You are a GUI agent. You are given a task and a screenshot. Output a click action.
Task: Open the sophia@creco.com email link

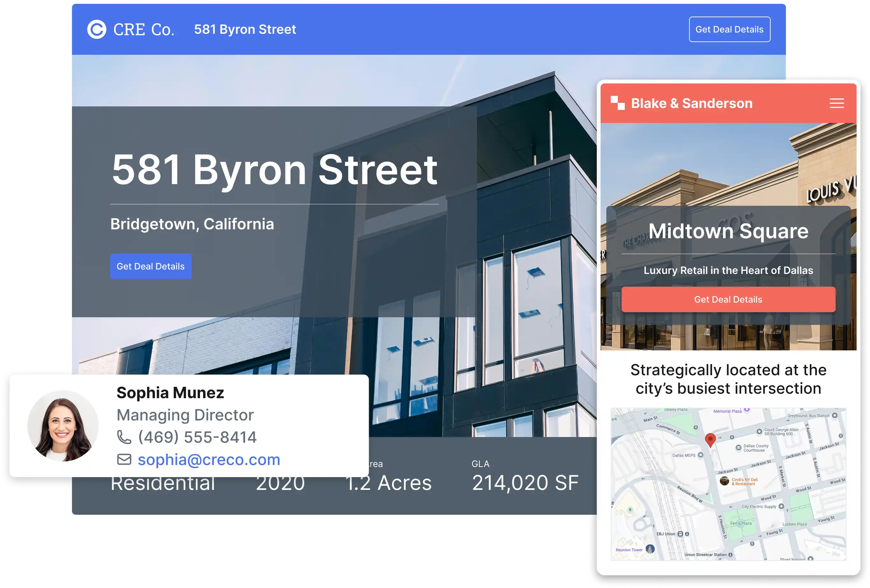(x=209, y=460)
